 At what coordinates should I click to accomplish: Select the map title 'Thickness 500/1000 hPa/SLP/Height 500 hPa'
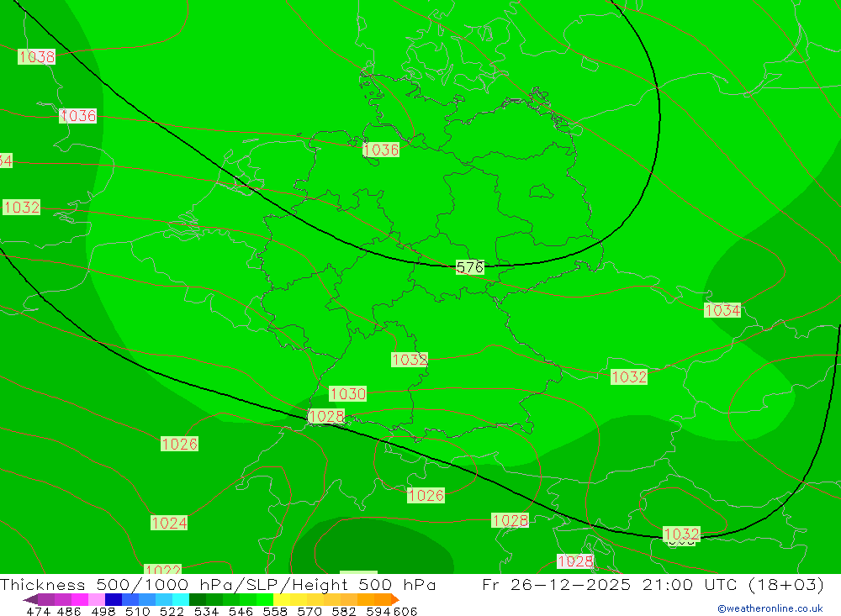point(218,584)
